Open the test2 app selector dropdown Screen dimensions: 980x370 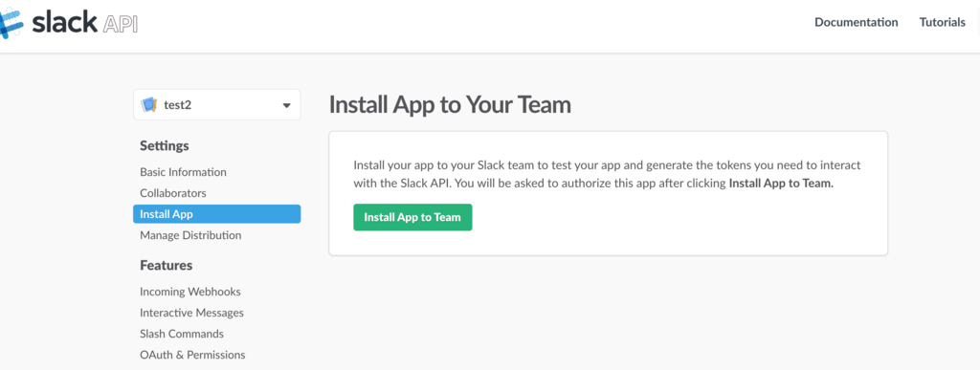point(217,105)
